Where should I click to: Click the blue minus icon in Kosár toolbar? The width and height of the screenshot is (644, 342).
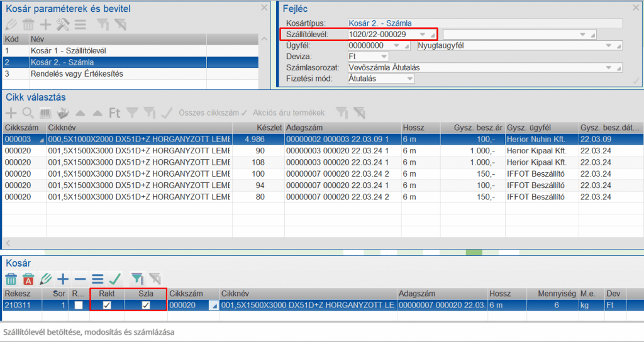80,278
